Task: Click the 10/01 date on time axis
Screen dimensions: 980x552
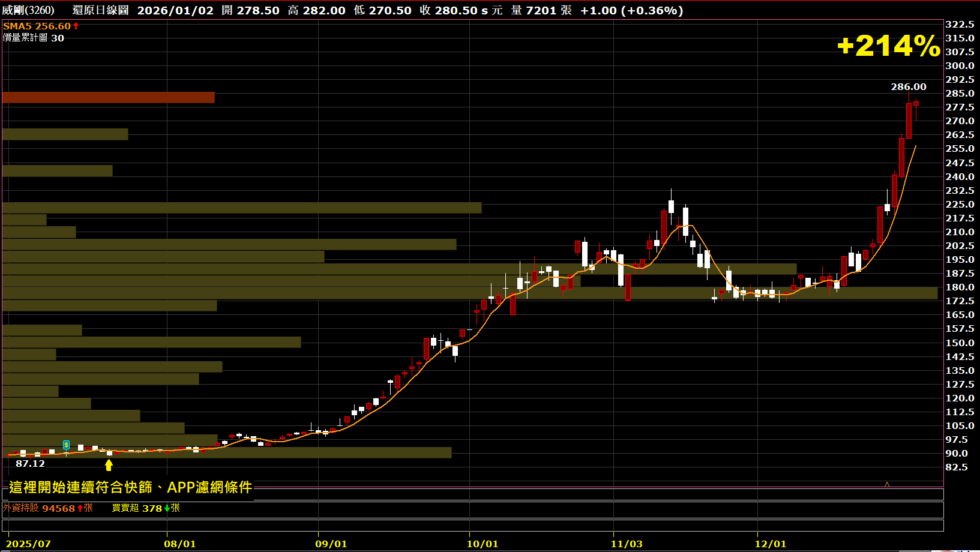Action: point(482,544)
